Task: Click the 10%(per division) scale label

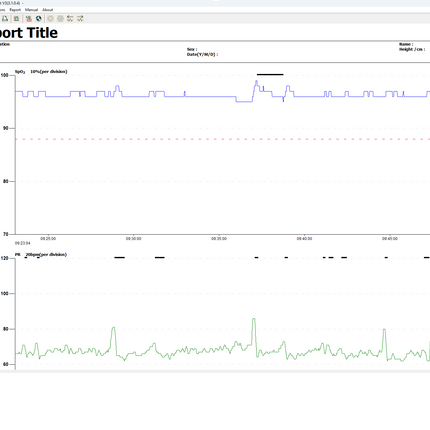Action: pyautogui.click(x=49, y=72)
